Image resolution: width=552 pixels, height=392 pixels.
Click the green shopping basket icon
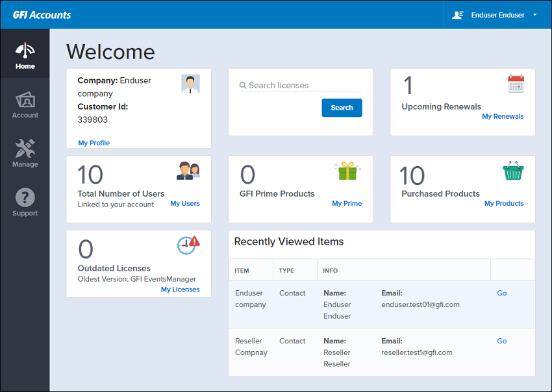513,171
